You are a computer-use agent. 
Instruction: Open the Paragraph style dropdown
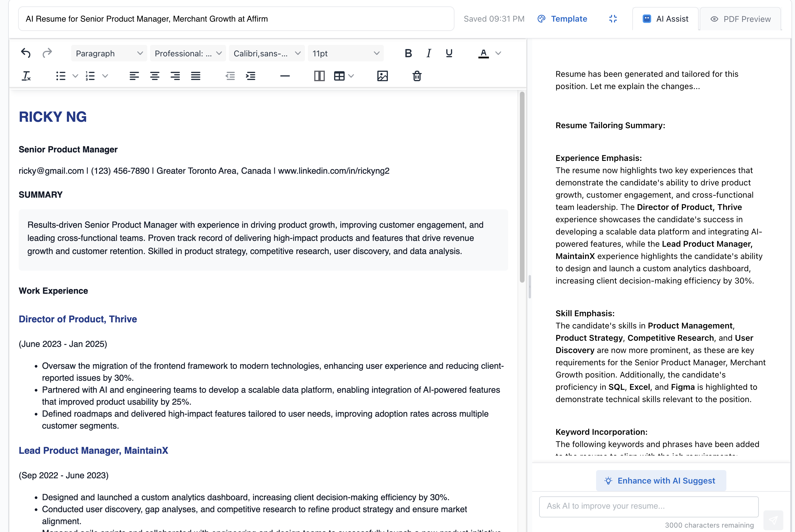(x=109, y=53)
